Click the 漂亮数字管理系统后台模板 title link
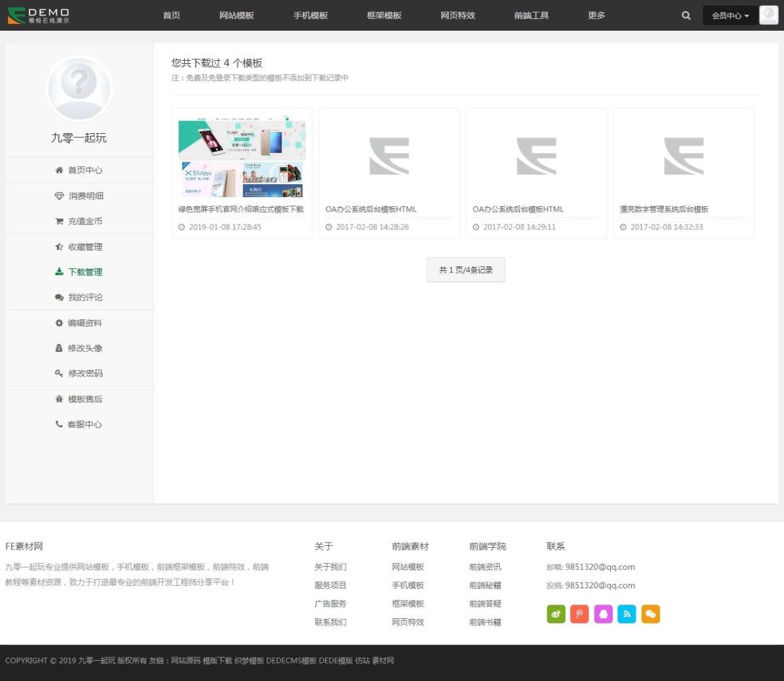 (x=664, y=210)
